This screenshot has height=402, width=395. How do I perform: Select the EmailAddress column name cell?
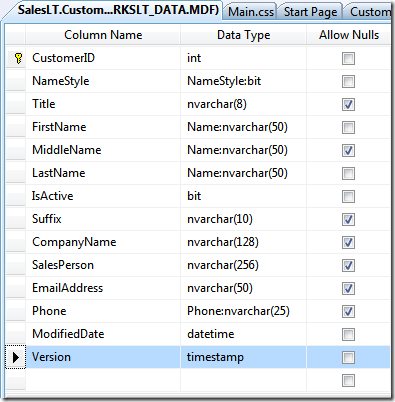(103, 288)
